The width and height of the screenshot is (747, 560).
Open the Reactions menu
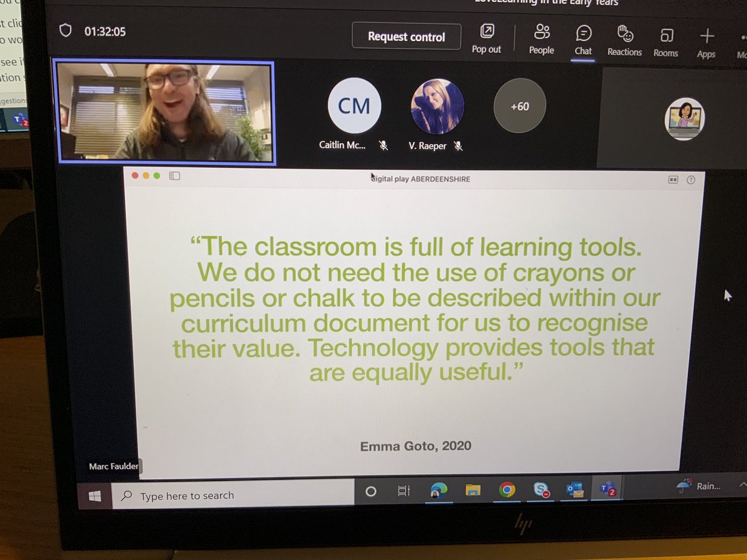624,41
